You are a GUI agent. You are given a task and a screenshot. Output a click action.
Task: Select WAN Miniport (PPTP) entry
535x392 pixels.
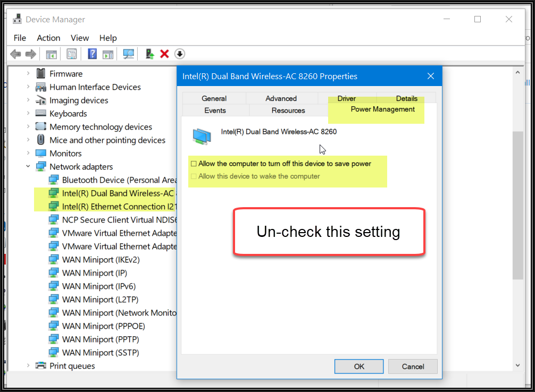click(x=101, y=339)
